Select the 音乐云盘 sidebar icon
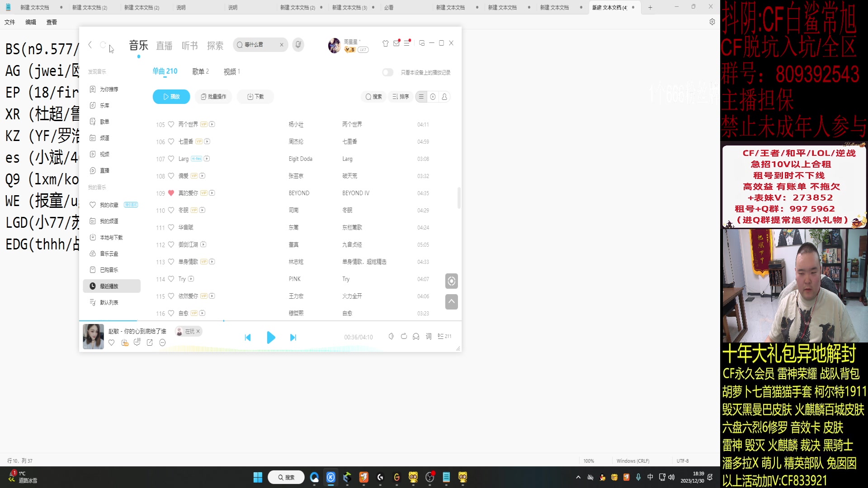 [93, 253]
